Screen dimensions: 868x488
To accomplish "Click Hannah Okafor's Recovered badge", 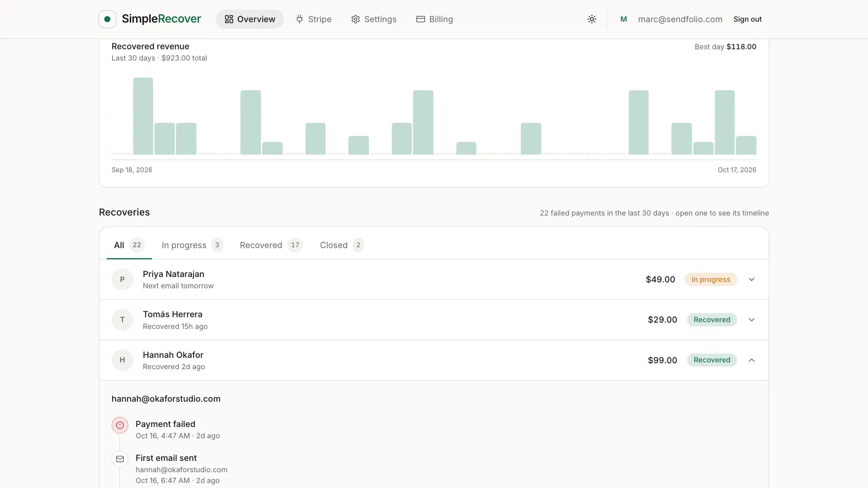I will pyautogui.click(x=712, y=360).
